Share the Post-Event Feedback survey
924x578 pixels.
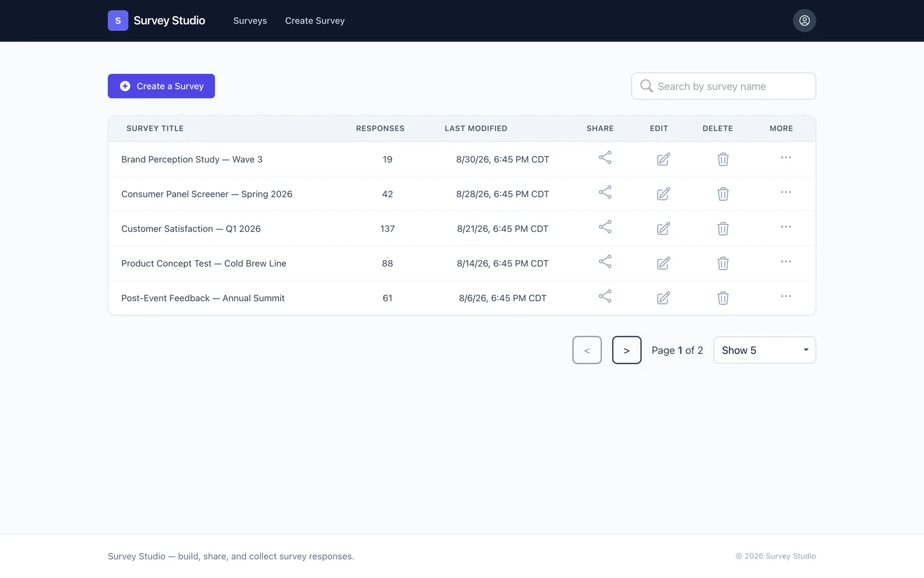pyautogui.click(x=605, y=297)
